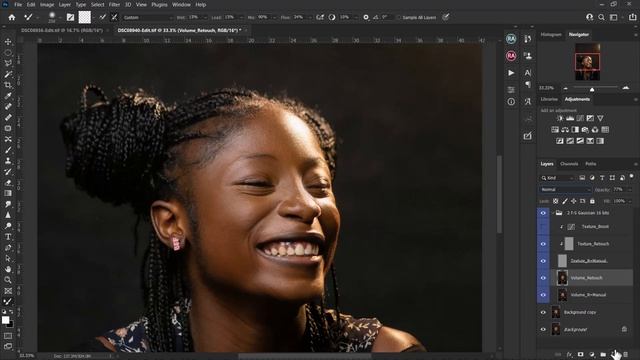This screenshot has height=360, width=640.
Task: Open the Image menu
Action: 47,4
